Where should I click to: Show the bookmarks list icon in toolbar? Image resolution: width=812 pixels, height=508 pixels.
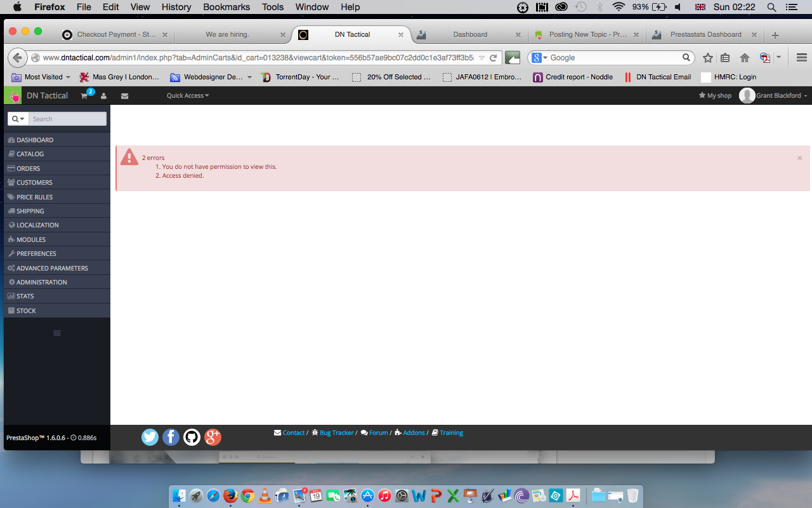coord(725,58)
